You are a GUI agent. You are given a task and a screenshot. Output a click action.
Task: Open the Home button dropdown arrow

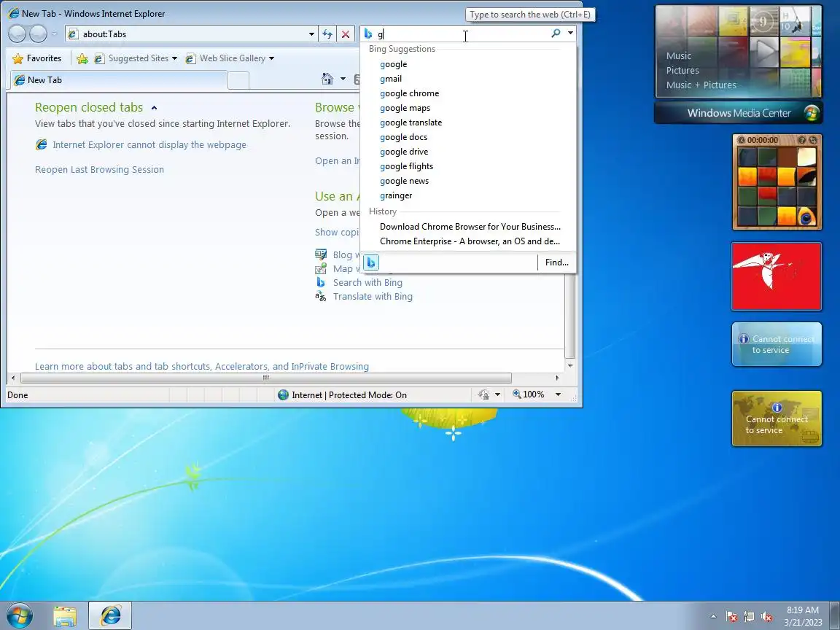[343, 79]
